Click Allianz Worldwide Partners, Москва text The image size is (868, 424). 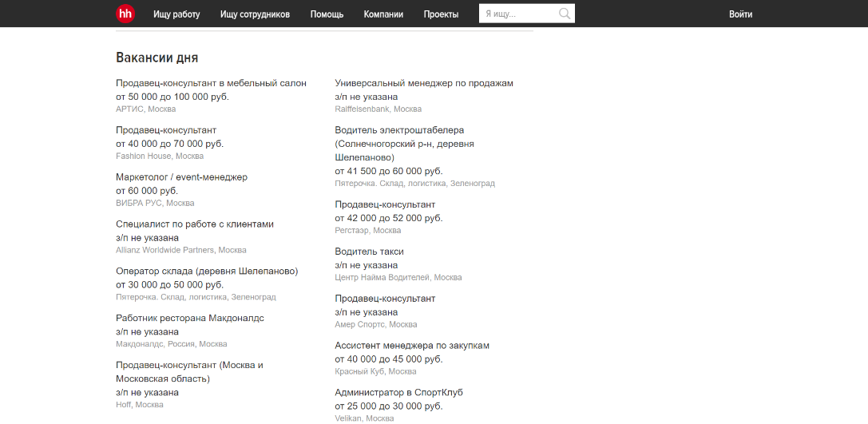click(181, 250)
